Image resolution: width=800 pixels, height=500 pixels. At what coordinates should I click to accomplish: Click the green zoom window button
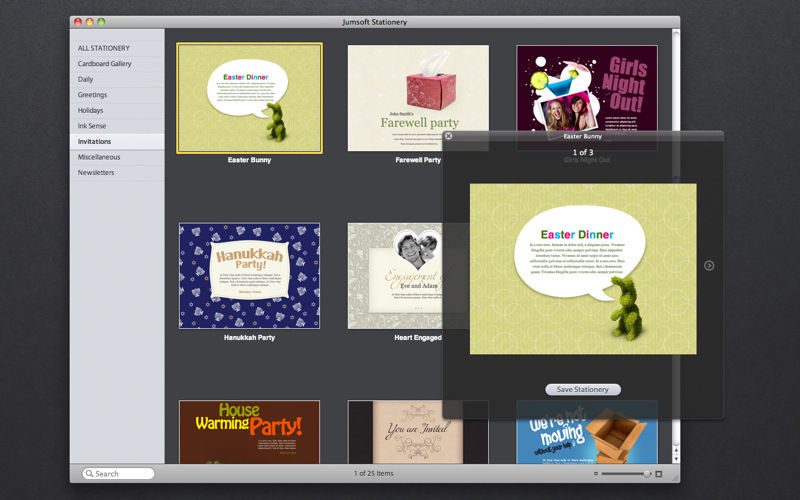tap(101, 22)
